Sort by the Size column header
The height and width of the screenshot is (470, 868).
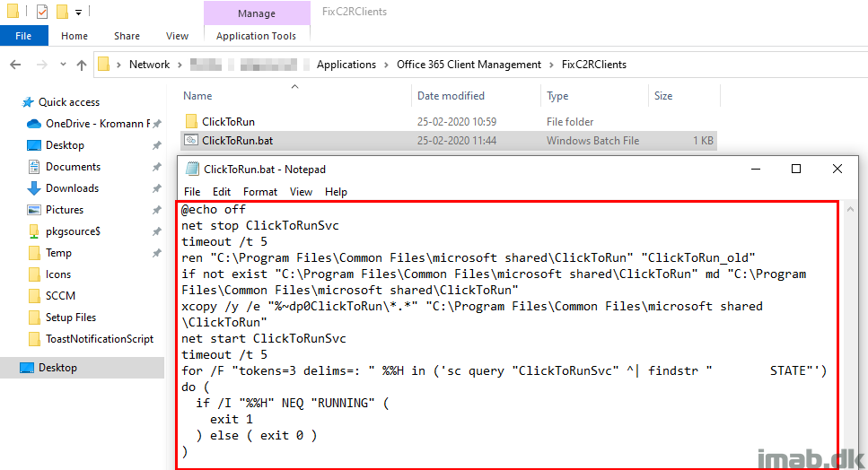tap(663, 96)
